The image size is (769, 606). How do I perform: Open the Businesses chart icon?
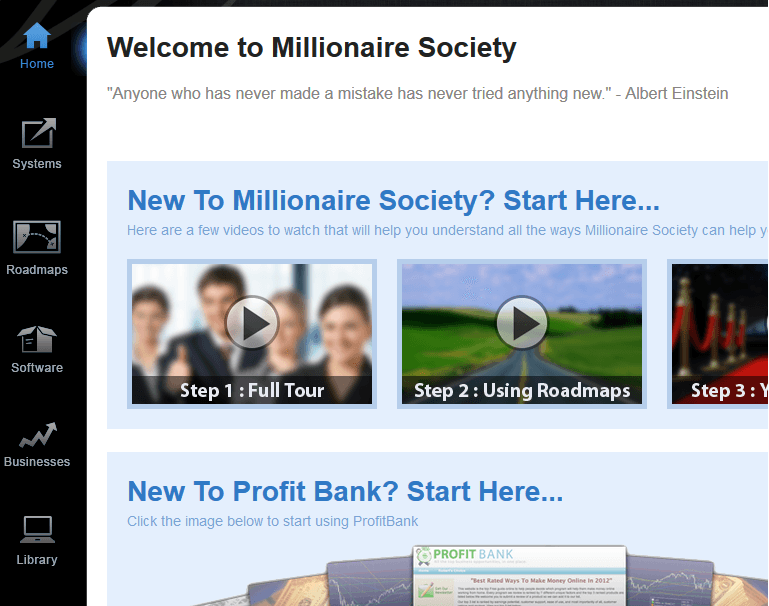[38, 435]
